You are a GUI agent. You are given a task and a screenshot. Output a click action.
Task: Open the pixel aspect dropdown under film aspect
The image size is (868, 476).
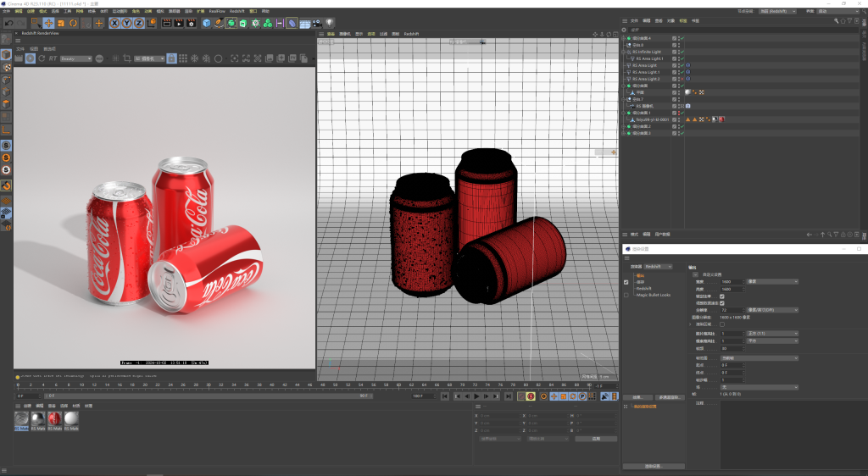(773, 341)
